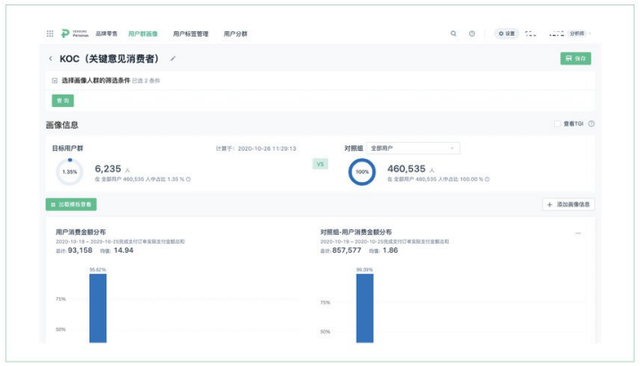This screenshot has width=640, height=366.
Task: Click the average value 14.94
Action: click(x=124, y=250)
